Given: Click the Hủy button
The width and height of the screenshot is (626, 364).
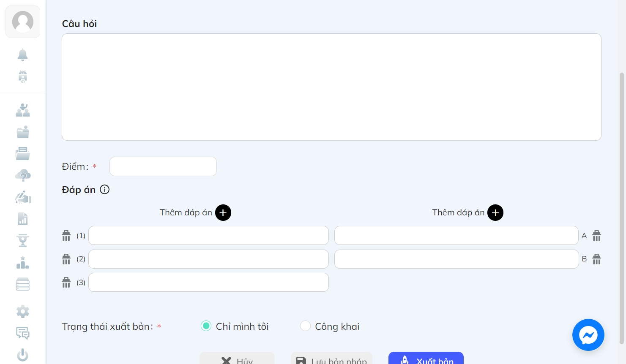Looking at the screenshot, I should [237, 358].
